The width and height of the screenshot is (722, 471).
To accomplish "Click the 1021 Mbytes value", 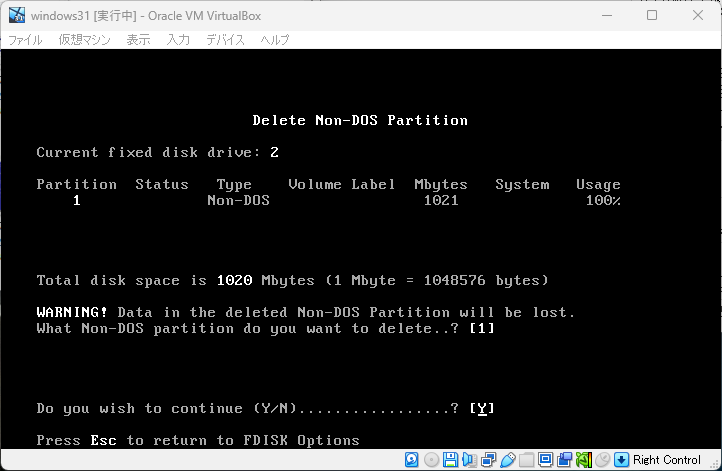I will tap(441, 200).
